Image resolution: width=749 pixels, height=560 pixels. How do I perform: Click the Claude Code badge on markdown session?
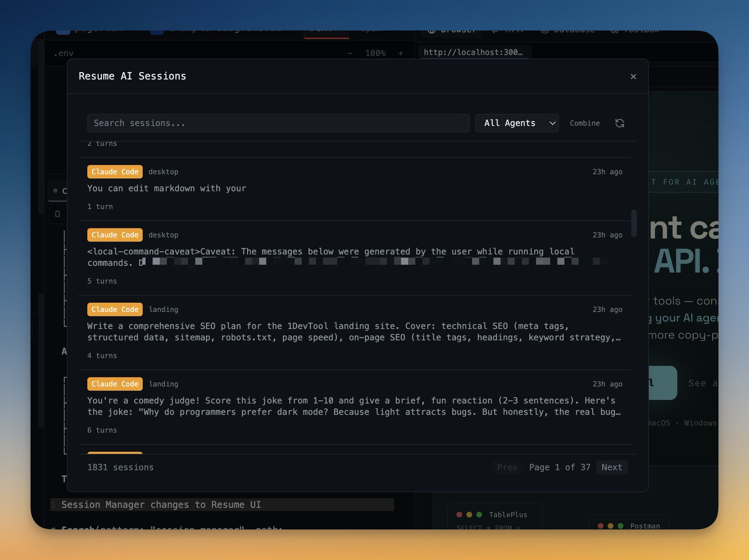(115, 172)
